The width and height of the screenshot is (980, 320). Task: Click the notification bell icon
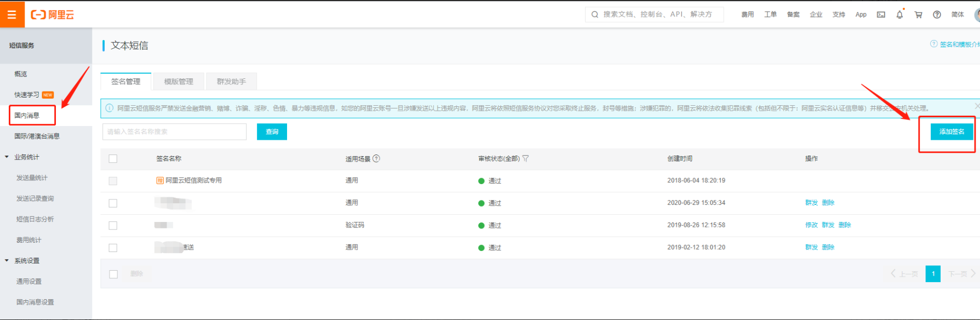coord(899,15)
